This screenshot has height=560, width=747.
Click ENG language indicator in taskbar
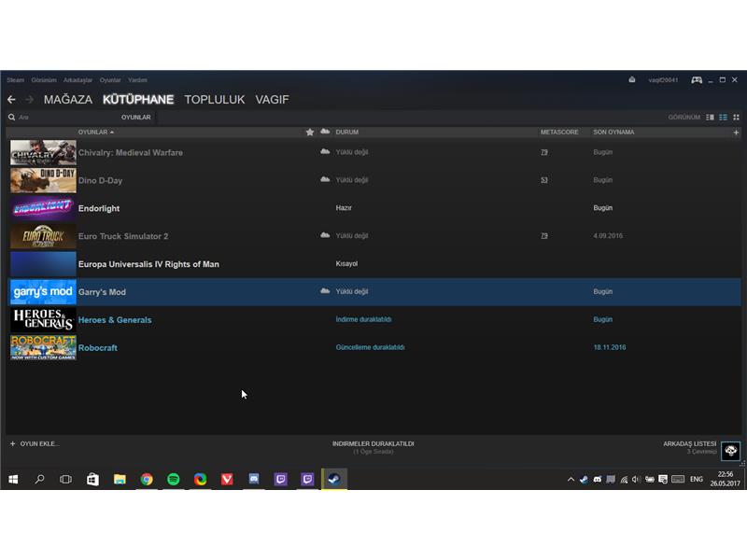(x=696, y=480)
